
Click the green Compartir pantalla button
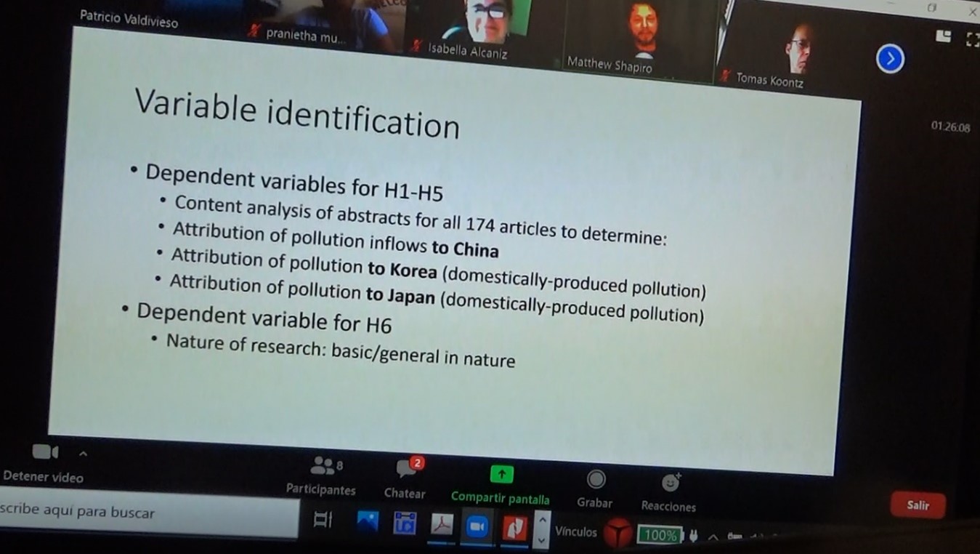click(501, 475)
